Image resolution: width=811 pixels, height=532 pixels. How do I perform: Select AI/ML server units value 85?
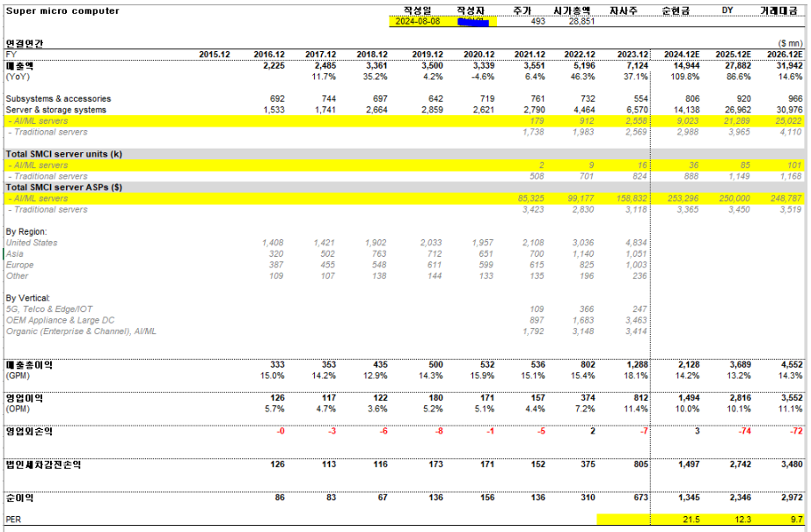tap(745, 165)
